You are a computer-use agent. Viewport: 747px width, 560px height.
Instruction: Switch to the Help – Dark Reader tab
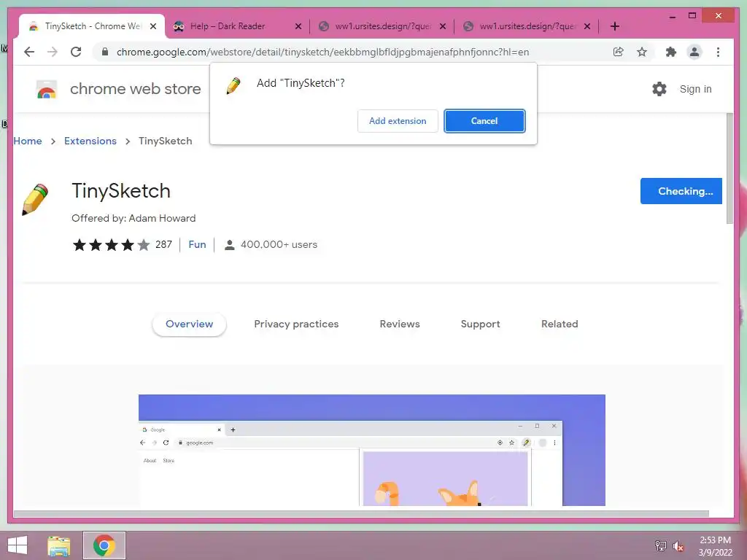238,26
